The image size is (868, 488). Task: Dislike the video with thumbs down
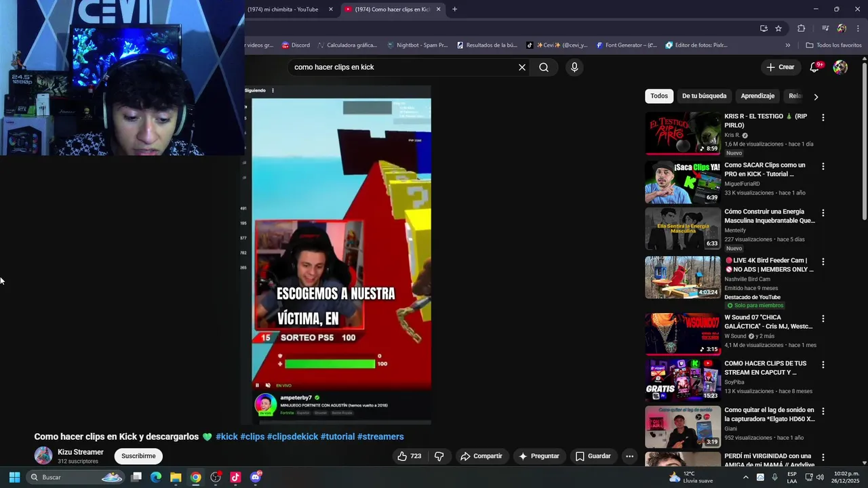coord(439,456)
